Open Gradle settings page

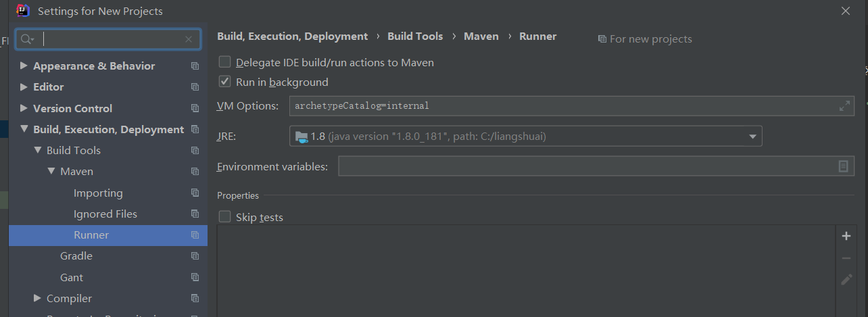click(x=76, y=256)
